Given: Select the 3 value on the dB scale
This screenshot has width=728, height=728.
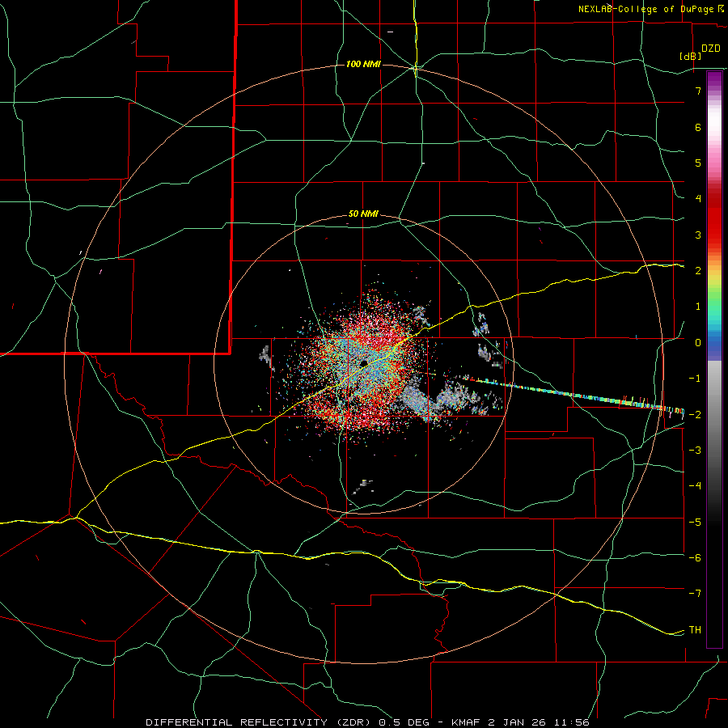Looking at the screenshot, I should (x=698, y=235).
